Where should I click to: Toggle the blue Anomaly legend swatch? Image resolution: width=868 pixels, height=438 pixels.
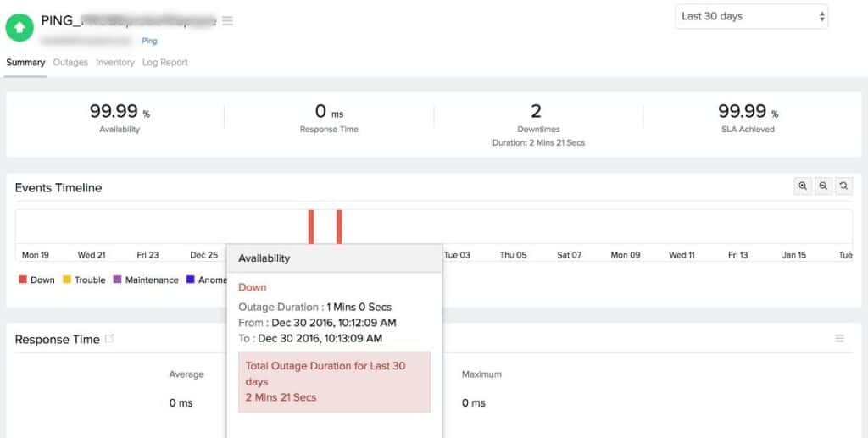(x=191, y=280)
